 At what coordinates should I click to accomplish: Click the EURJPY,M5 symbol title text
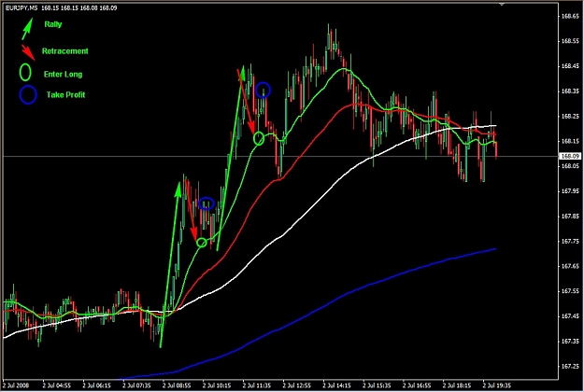(22, 7)
